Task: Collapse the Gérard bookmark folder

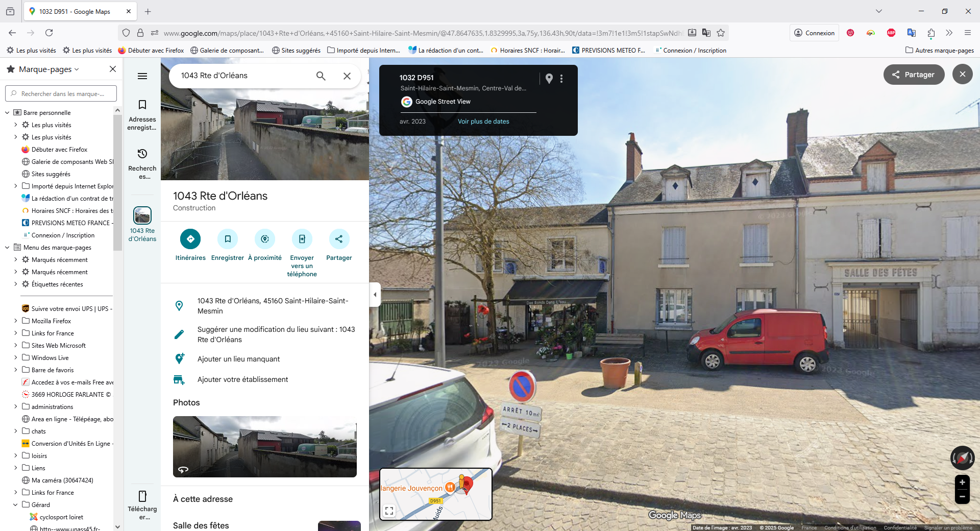Action: 15,504
